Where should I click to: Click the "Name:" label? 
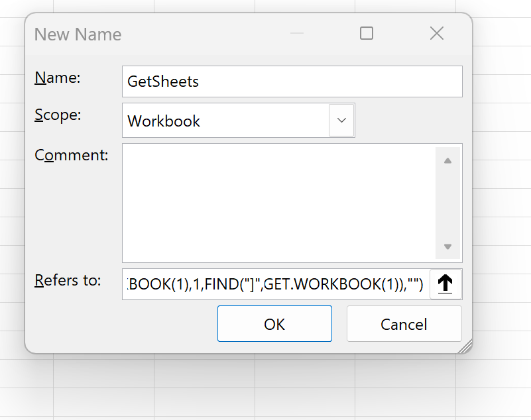(x=57, y=78)
